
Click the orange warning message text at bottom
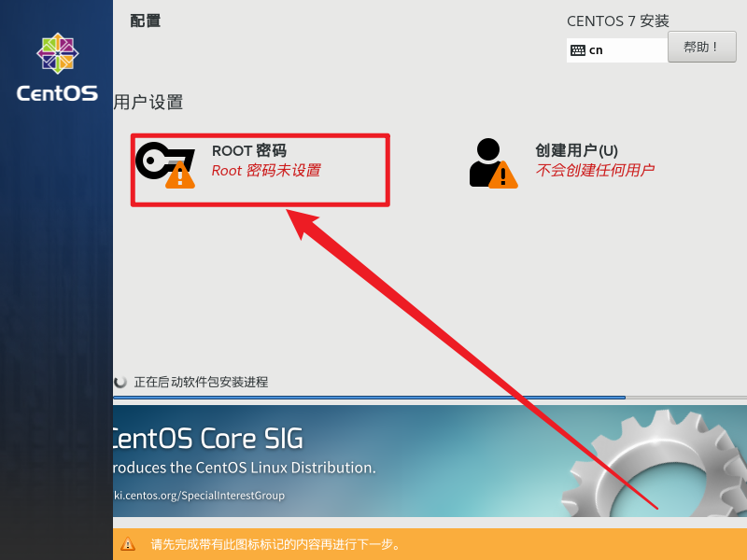275,544
